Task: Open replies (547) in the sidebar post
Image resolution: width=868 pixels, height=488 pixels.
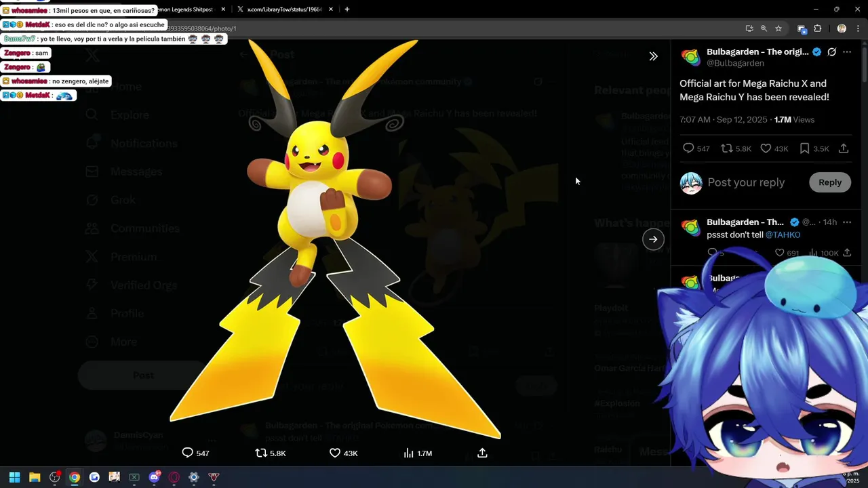Action: pyautogui.click(x=696, y=148)
